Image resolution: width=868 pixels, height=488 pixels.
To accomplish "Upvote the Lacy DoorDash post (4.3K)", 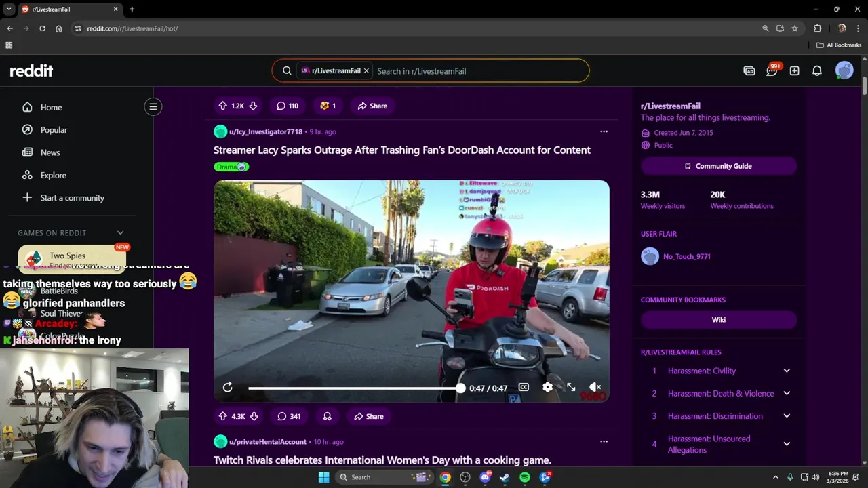I will pos(222,416).
